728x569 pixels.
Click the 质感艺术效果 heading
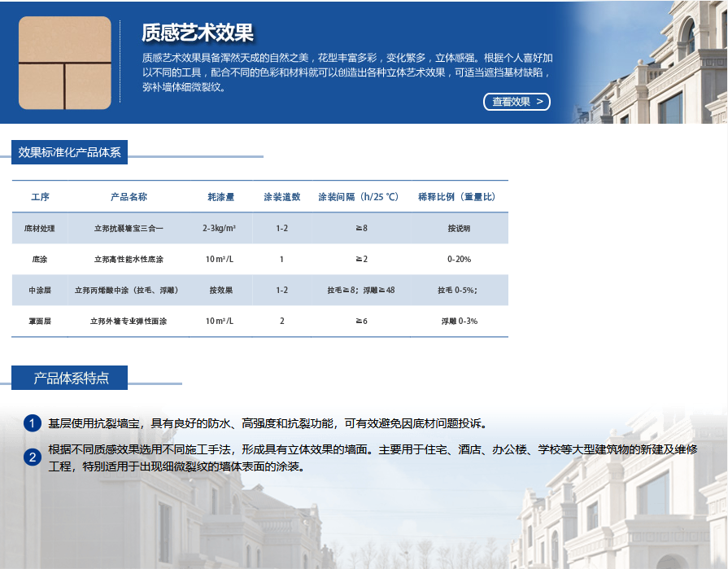click(x=198, y=33)
